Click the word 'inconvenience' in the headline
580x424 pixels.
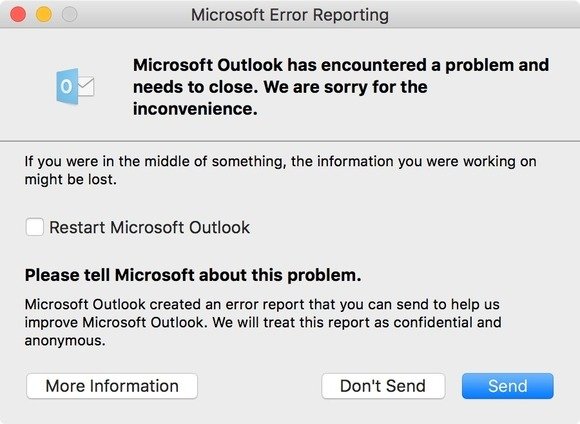tap(193, 109)
